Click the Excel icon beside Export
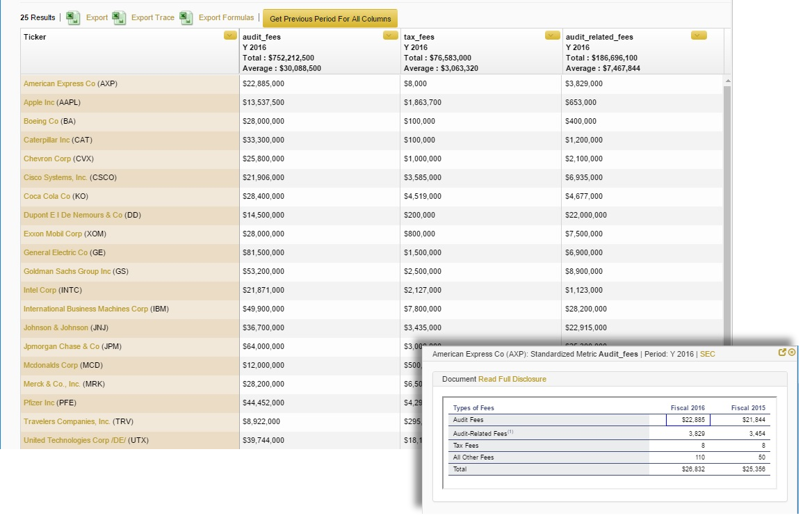Screen dimensions: 812x527 click(x=73, y=18)
